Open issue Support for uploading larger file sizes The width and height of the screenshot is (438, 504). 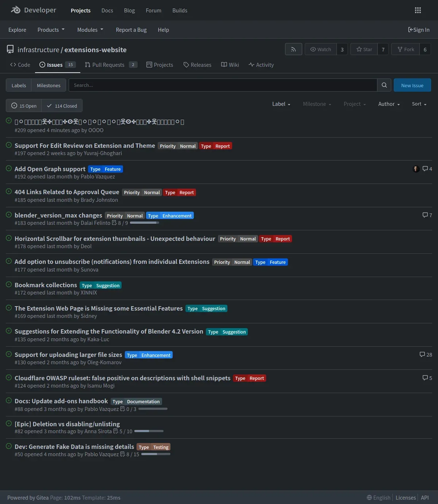coord(68,354)
